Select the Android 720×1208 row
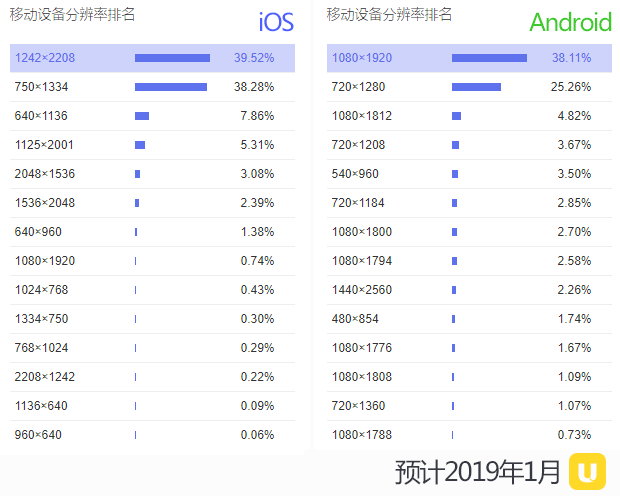Viewport: 620px width, 496px height. 469,145
